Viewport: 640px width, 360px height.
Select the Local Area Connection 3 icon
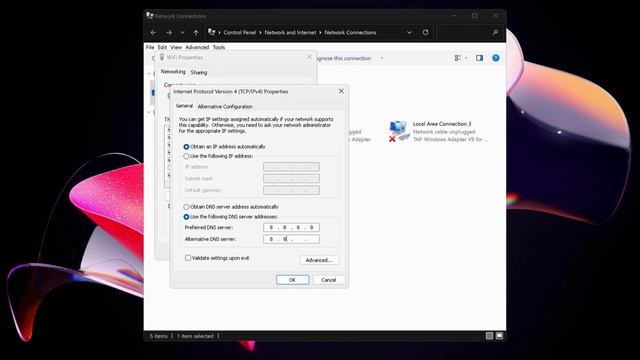[x=398, y=131]
